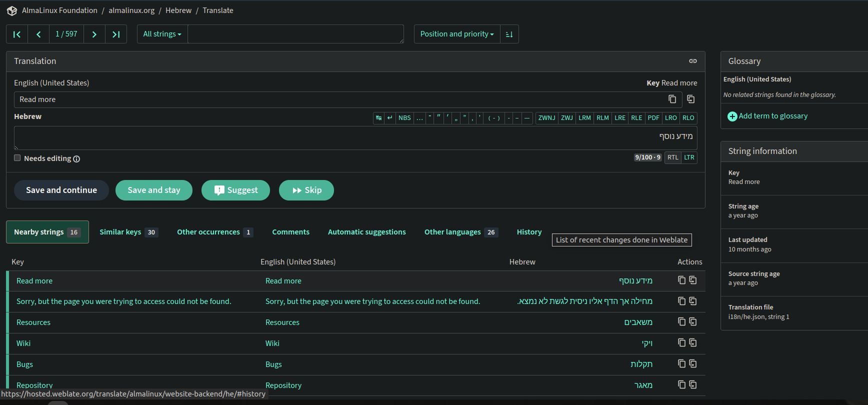868x405 pixels.
Task: Copy the permalink for this translation
Action: tap(692, 61)
